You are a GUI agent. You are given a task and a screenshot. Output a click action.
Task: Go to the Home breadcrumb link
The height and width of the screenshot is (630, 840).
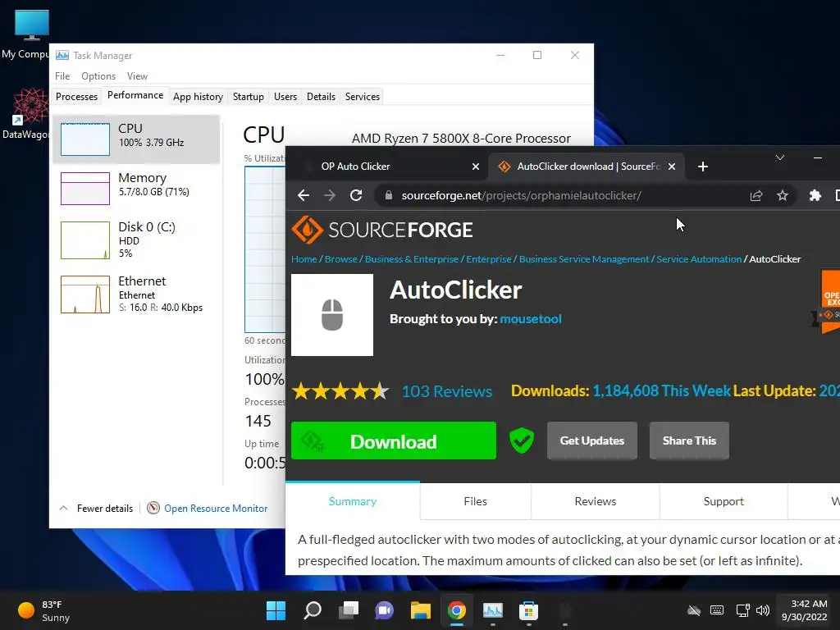point(304,258)
